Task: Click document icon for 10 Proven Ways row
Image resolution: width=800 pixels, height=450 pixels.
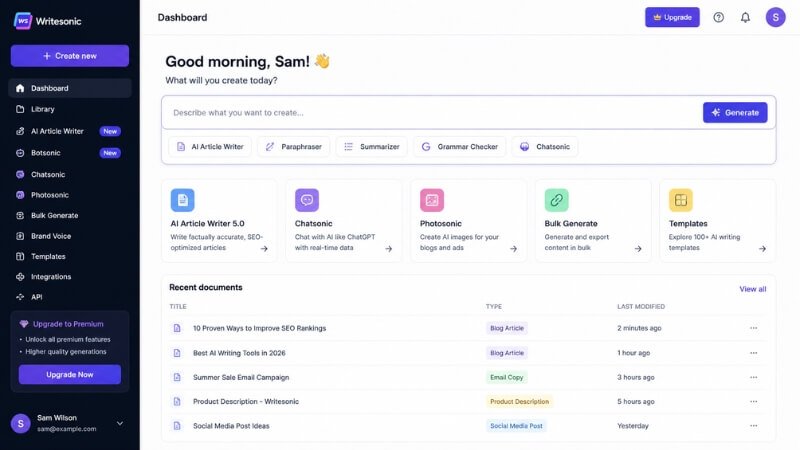Action: [x=177, y=328]
